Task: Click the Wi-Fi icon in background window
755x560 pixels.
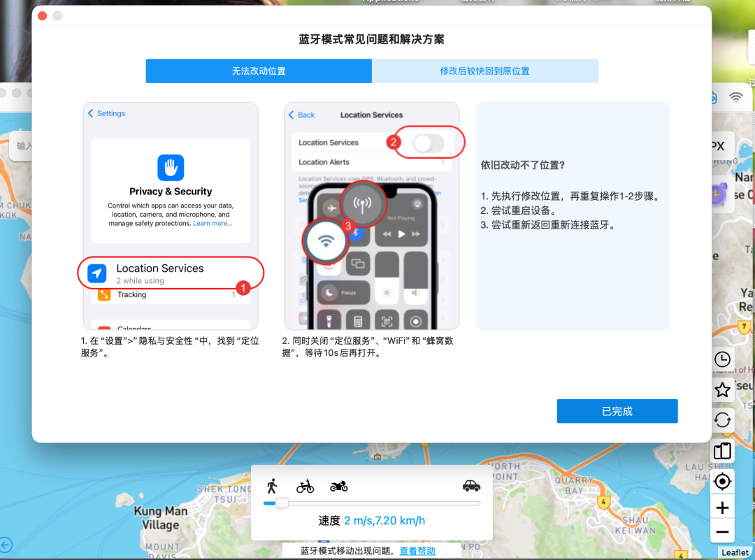Action: [735, 98]
